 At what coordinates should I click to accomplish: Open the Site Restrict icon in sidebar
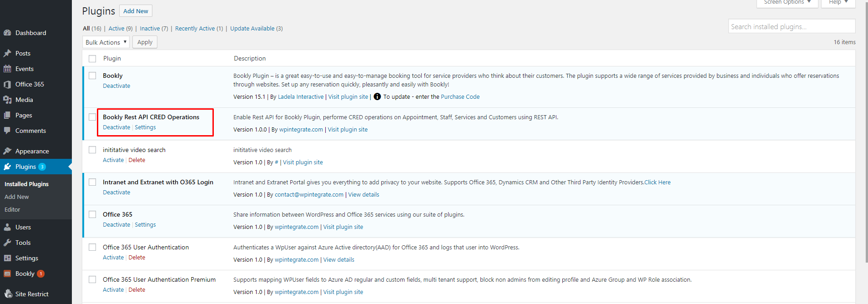[x=8, y=294]
